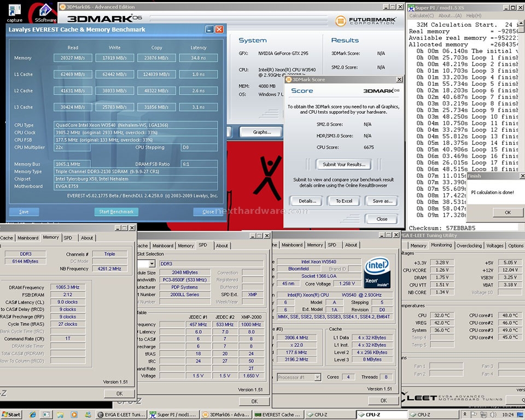The height and width of the screenshot is (420, 525).
Task: Click the 2000LL Series part number field
Action: (x=184, y=295)
